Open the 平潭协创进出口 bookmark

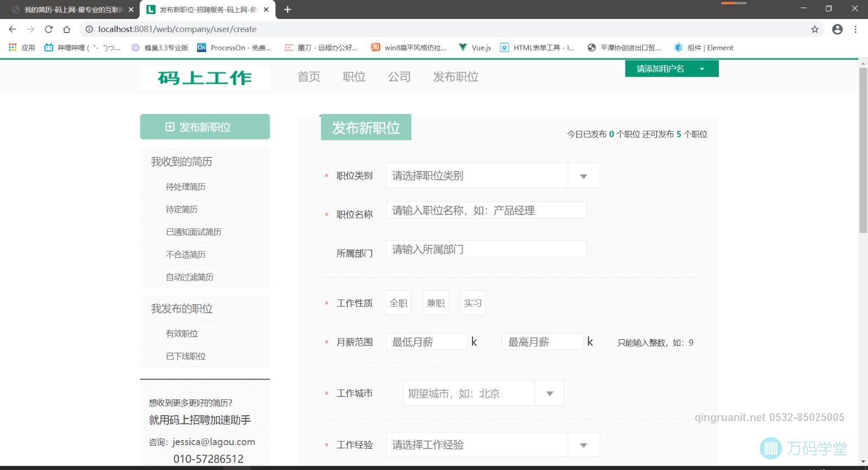pos(624,47)
